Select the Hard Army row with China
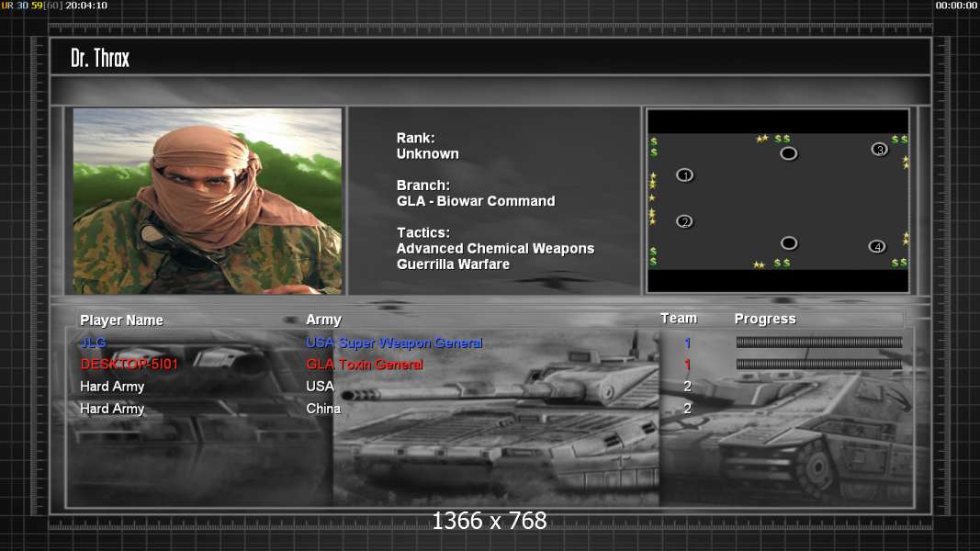980x551 pixels. tap(490, 408)
